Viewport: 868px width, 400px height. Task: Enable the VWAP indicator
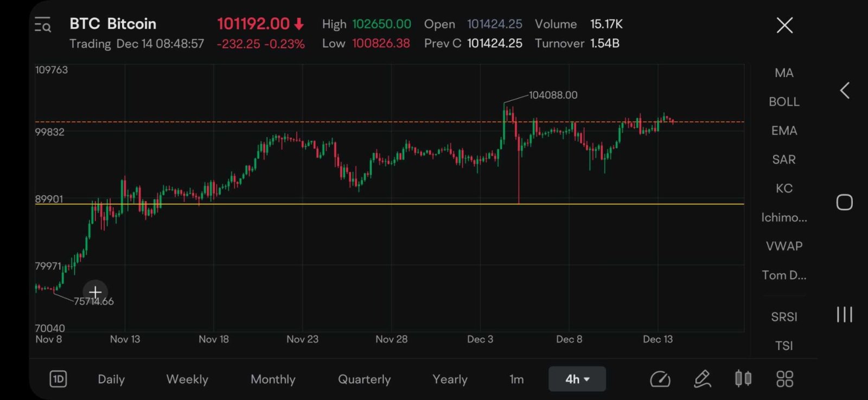point(784,246)
